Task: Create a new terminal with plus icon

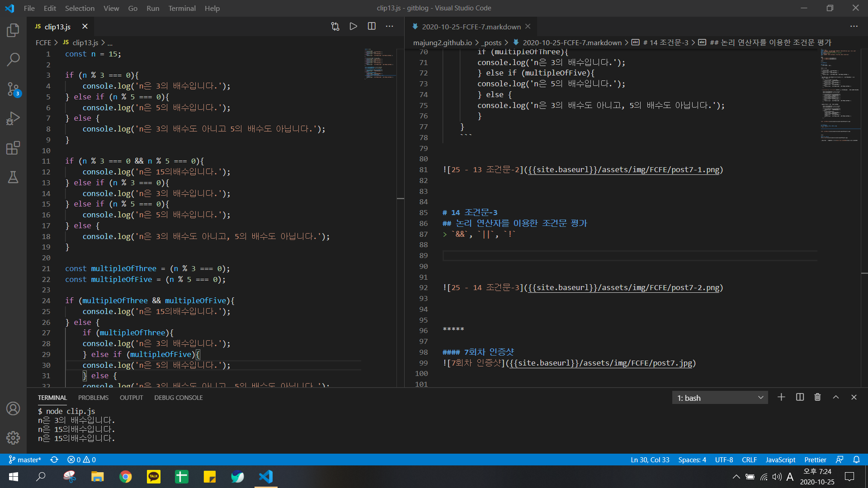Action: coord(781,397)
